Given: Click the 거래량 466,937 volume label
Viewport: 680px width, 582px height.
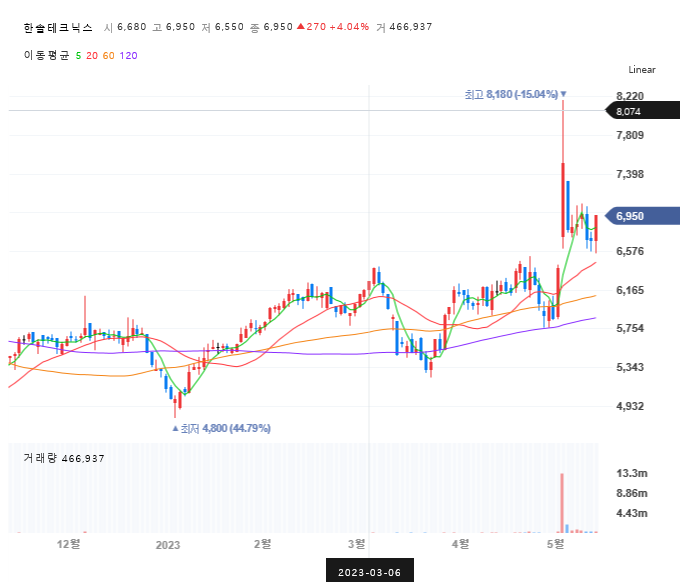Looking at the screenshot, I should [64, 458].
